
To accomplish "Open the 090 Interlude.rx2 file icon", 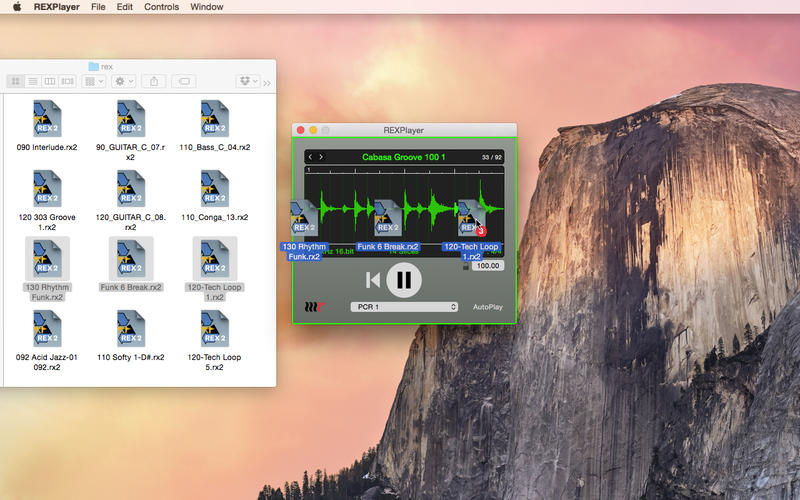I will coord(47,118).
